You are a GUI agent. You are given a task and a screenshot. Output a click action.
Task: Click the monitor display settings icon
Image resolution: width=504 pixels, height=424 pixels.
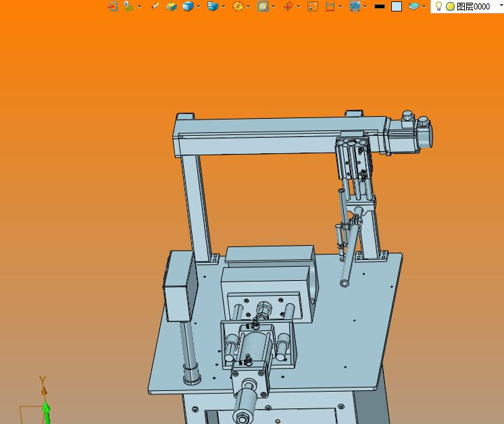pos(355,7)
